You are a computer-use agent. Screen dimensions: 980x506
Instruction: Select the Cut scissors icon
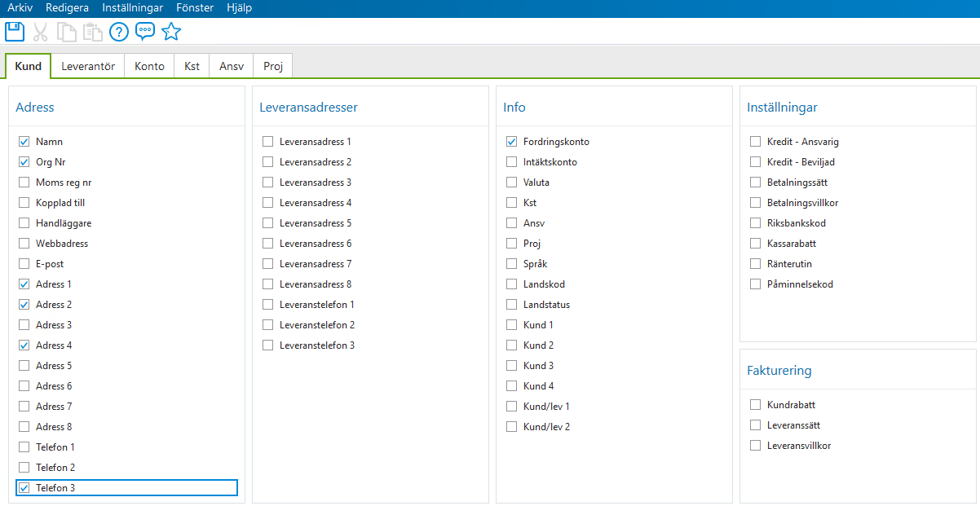(40, 31)
